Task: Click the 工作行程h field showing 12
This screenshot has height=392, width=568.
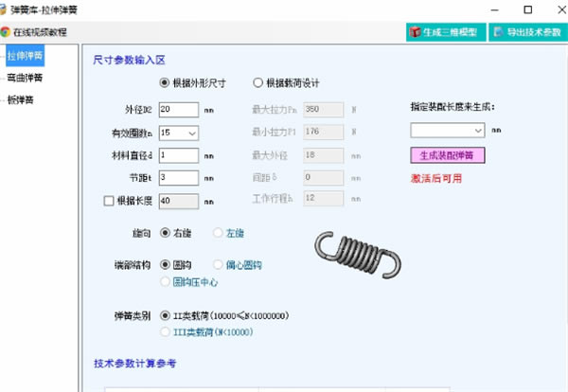Action: coord(324,199)
